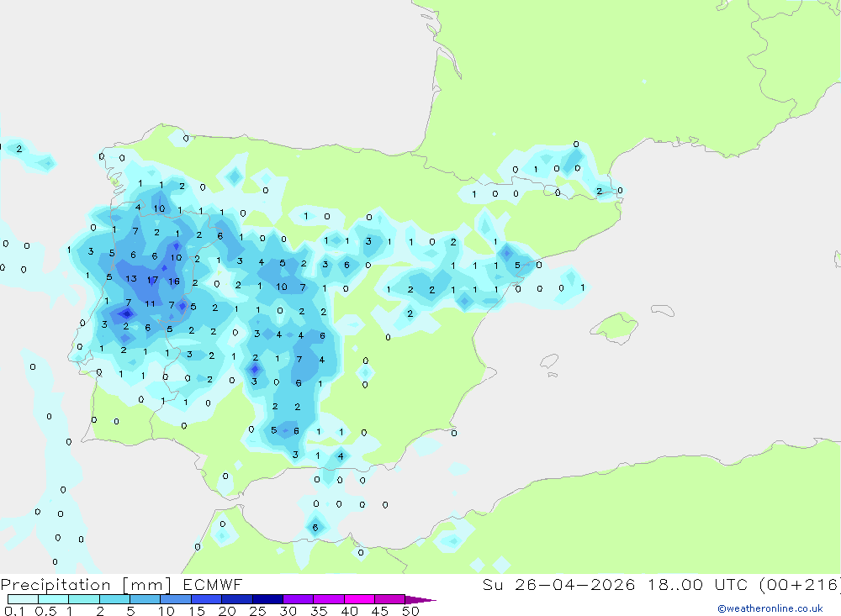
Task: Click the '20' legend scale label
Action: [x=227, y=611]
